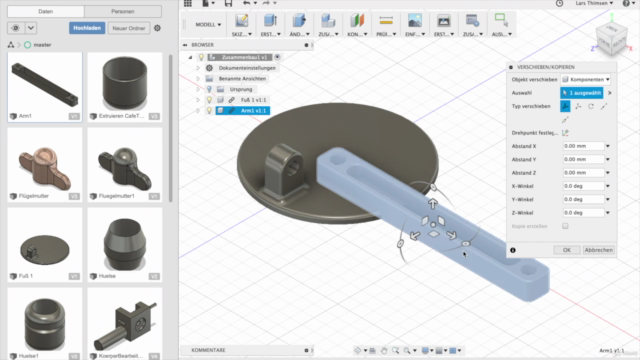The width and height of the screenshot is (640, 360).
Task: Click Drehpunkt festlegen pivot icon
Action: (565, 133)
